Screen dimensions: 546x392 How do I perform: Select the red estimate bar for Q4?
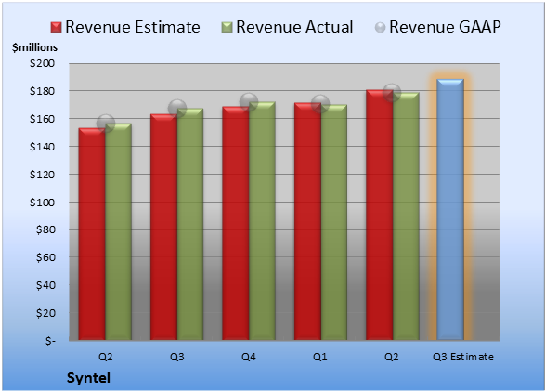[x=236, y=223]
